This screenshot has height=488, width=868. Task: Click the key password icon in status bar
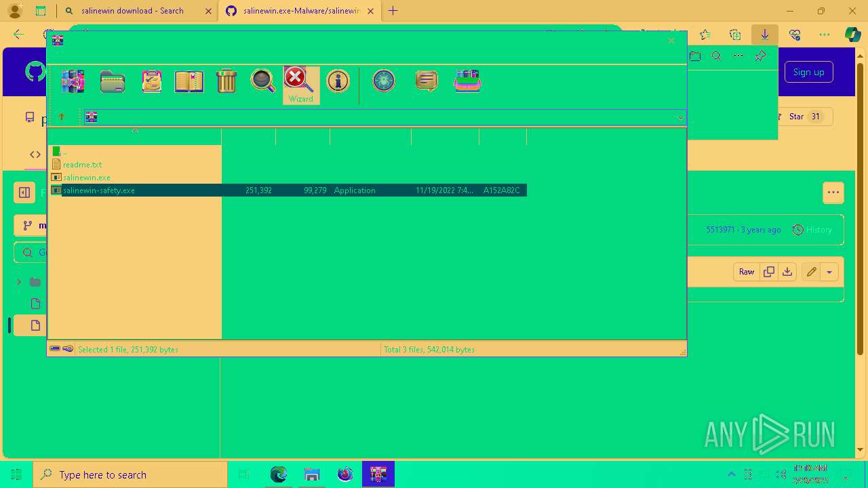pyautogui.click(x=68, y=349)
